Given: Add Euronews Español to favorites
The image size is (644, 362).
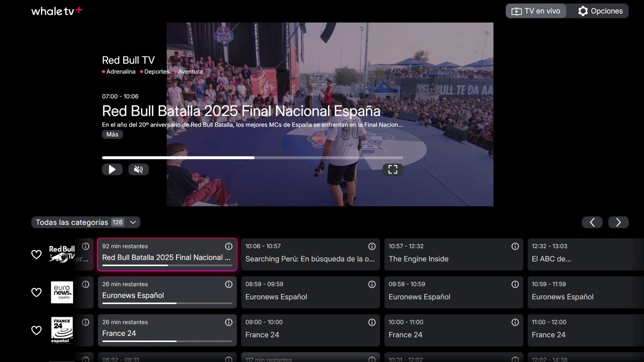Looking at the screenshot, I should (x=36, y=292).
